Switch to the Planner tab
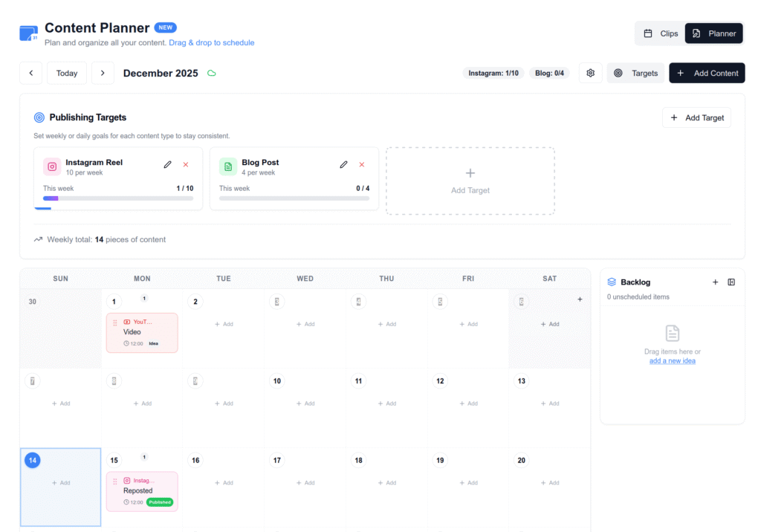The image size is (761, 532). point(713,33)
